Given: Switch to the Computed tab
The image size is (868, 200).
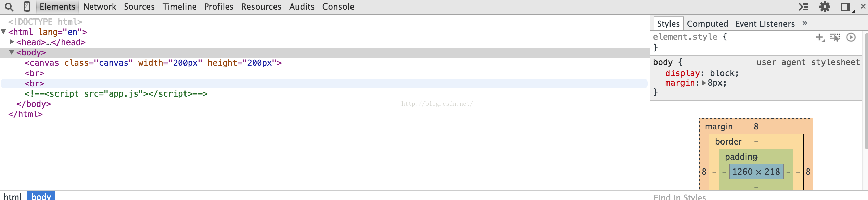Looking at the screenshot, I should click(x=707, y=24).
